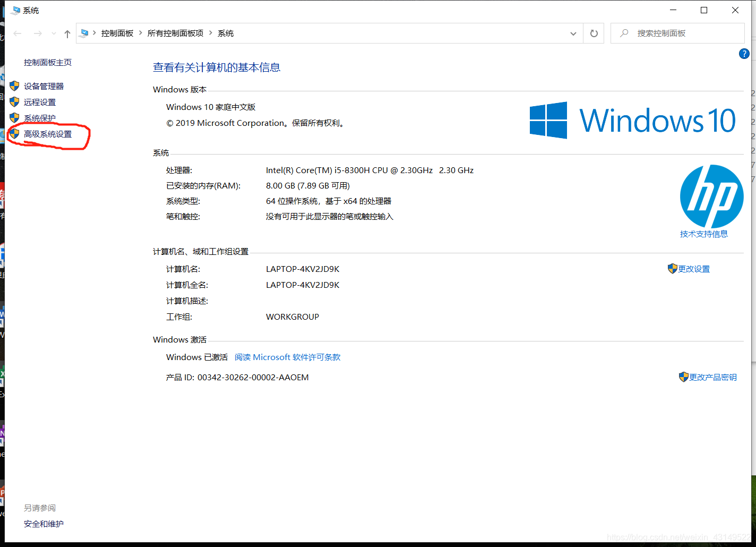Viewport: 756px width, 547px height.
Task: Click the 64 位操作系统 system type value
Action: pyautogui.click(x=329, y=201)
